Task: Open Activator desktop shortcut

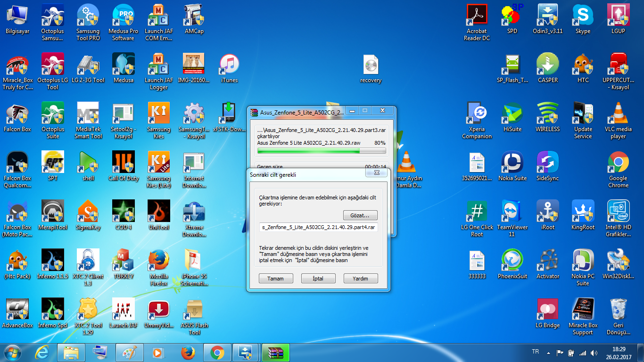Action: click(x=548, y=264)
